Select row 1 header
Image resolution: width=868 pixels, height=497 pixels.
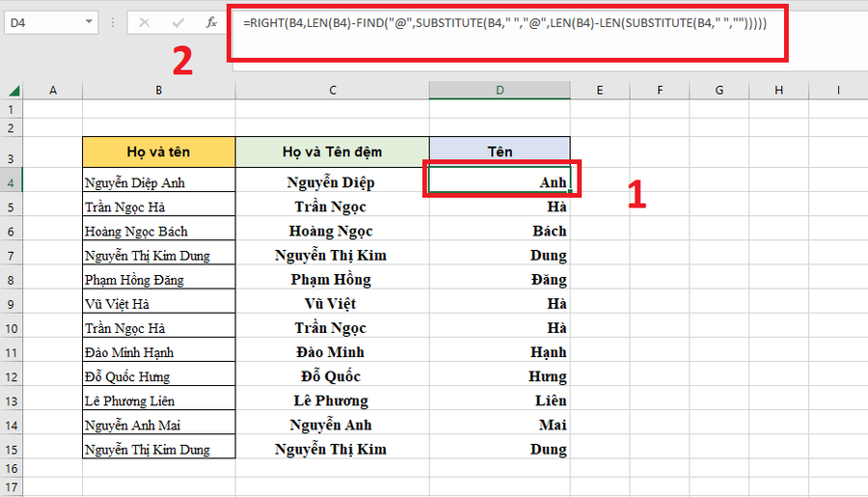(x=11, y=109)
